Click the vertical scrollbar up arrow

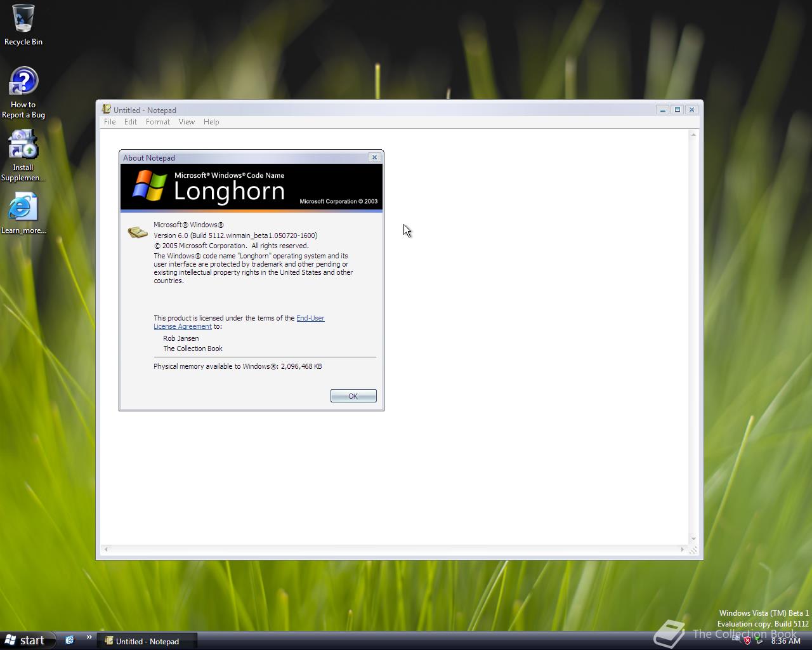coord(693,135)
